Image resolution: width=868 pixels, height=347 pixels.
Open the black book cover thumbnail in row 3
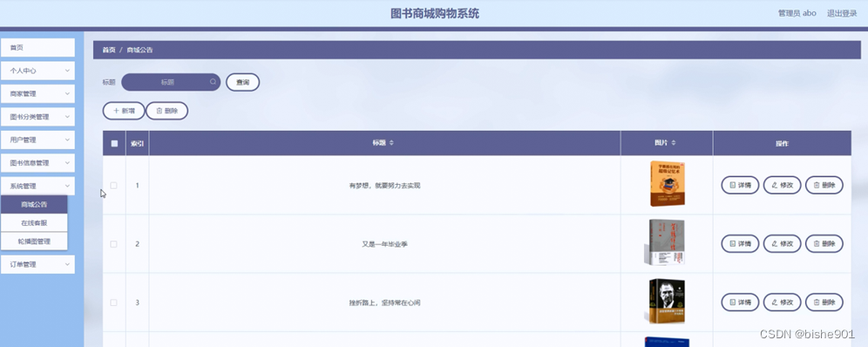[x=666, y=301]
